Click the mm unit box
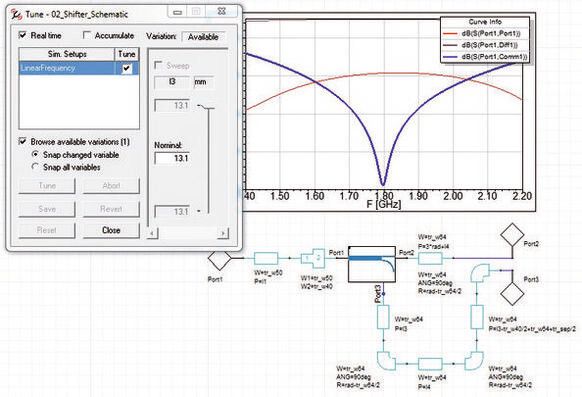 (x=203, y=82)
